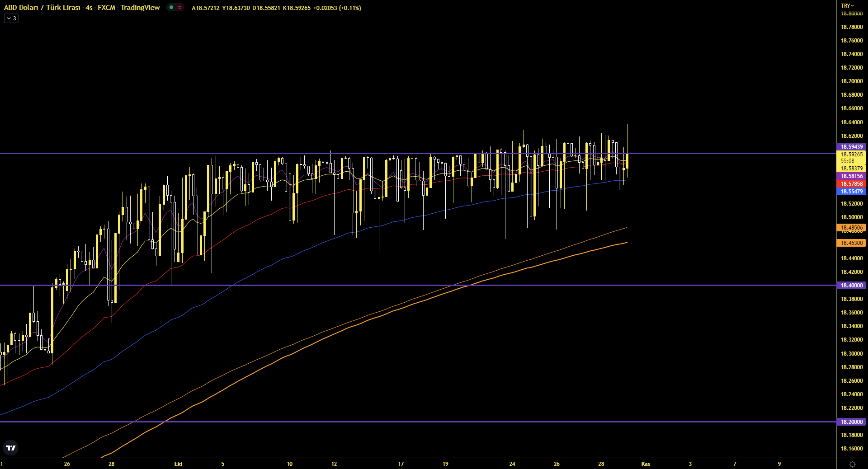
Task: Open the TRY currency dropdown
Action: 847,6
